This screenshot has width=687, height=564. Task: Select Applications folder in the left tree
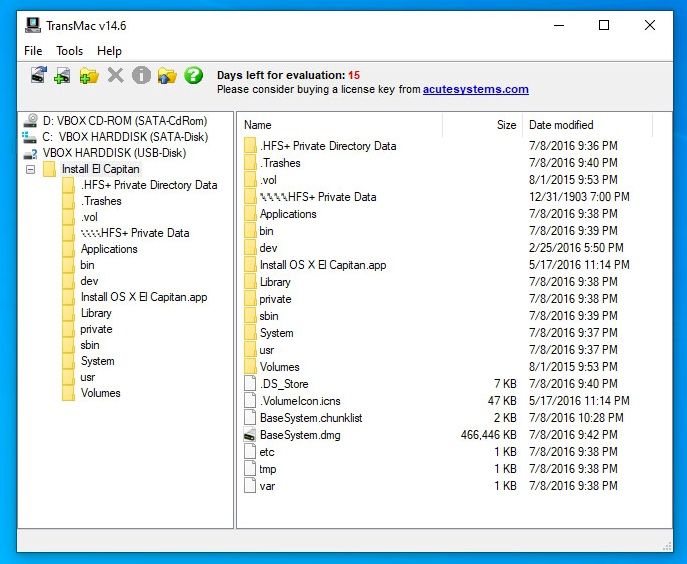click(x=109, y=249)
